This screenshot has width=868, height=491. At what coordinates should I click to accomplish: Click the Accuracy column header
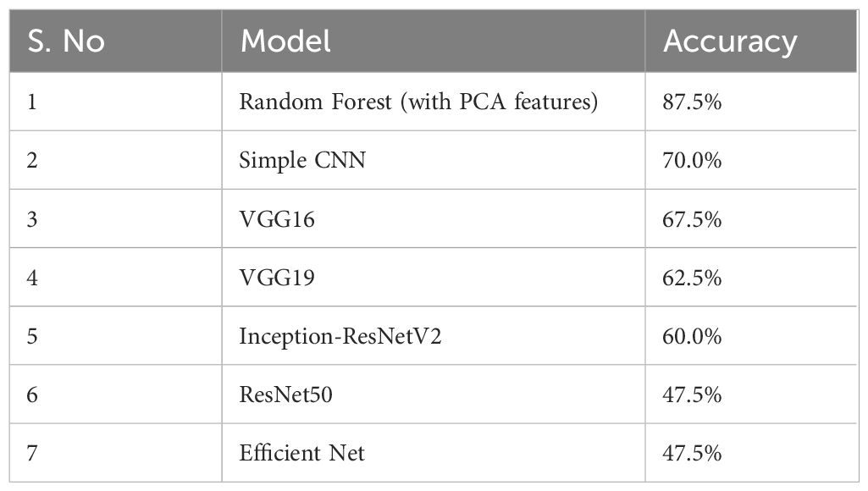(x=730, y=41)
